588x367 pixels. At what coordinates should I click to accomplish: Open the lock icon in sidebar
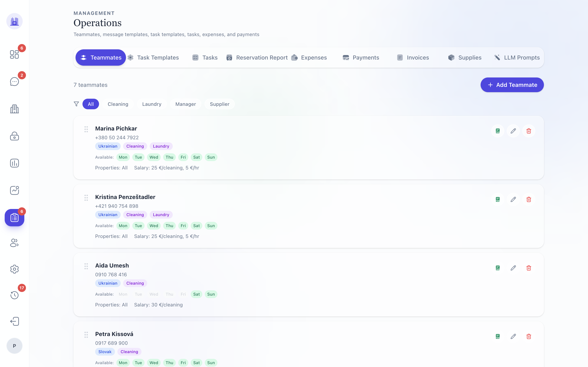tap(14, 136)
